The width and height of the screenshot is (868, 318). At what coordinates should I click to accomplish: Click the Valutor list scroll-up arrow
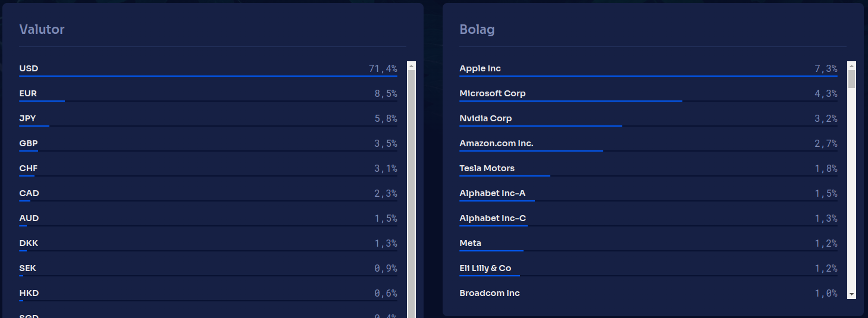tap(411, 66)
